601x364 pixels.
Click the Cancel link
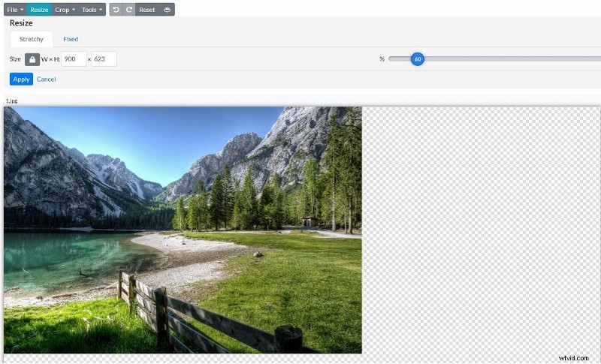pyautogui.click(x=47, y=80)
